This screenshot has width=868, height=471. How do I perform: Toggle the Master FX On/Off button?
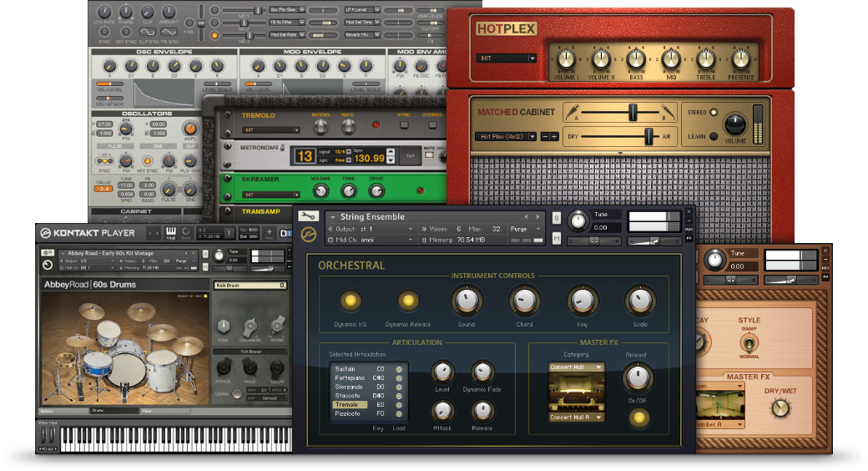coord(637,418)
